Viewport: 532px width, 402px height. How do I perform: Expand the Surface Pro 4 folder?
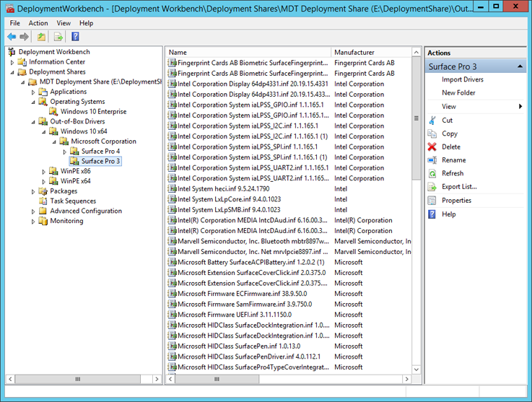click(x=64, y=152)
